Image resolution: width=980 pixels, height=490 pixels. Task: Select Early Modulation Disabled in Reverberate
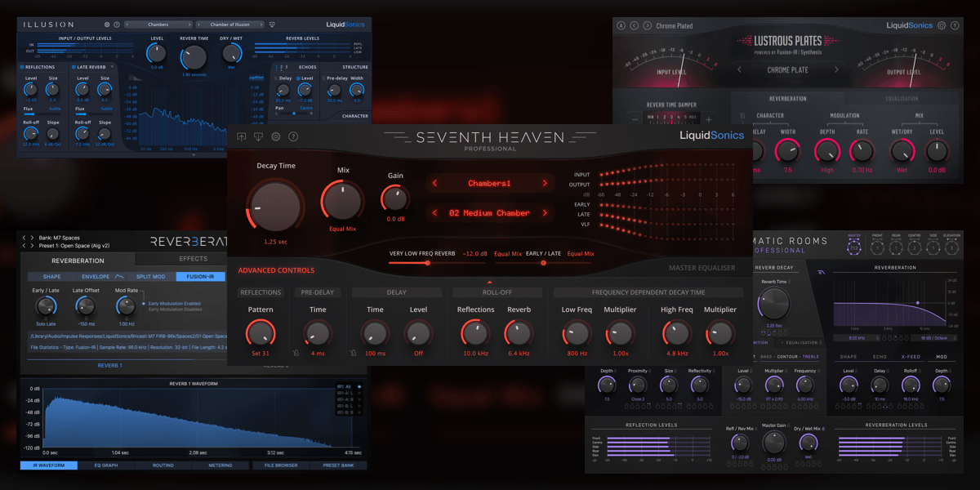(x=144, y=310)
